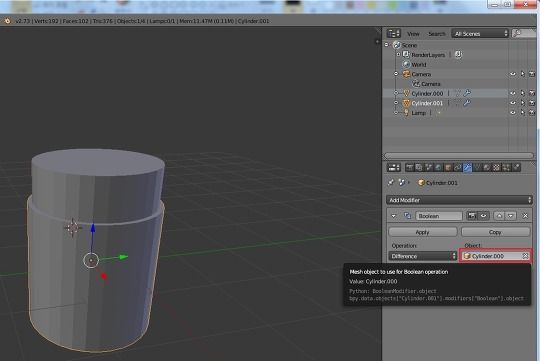The height and width of the screenshot is (361, 540).
Task: Switch to the Modifiers wrench tab
Action: tap(467, 167)
